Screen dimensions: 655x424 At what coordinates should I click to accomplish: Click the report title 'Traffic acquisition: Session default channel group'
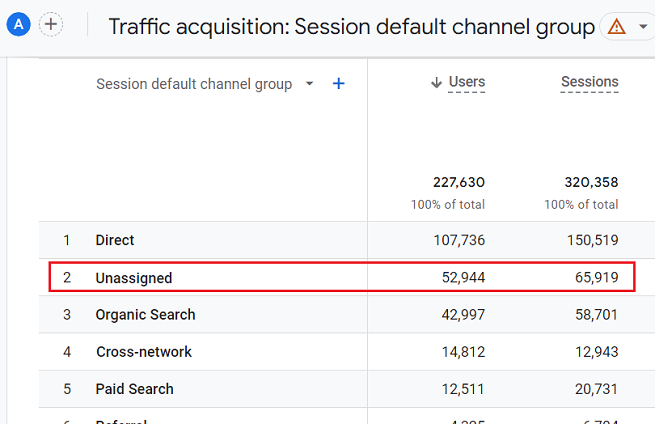pos(352,27)
